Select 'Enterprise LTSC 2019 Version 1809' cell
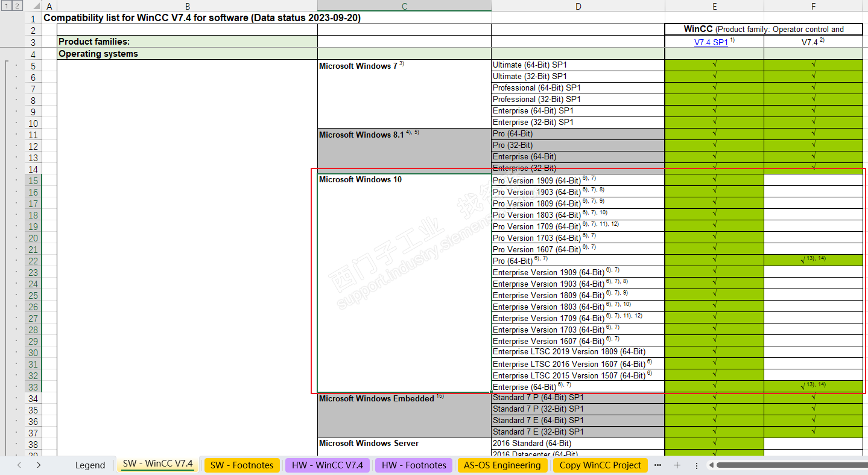Image resolution: width=868 pixels, height=475 pixels. [x=578, y=352]
